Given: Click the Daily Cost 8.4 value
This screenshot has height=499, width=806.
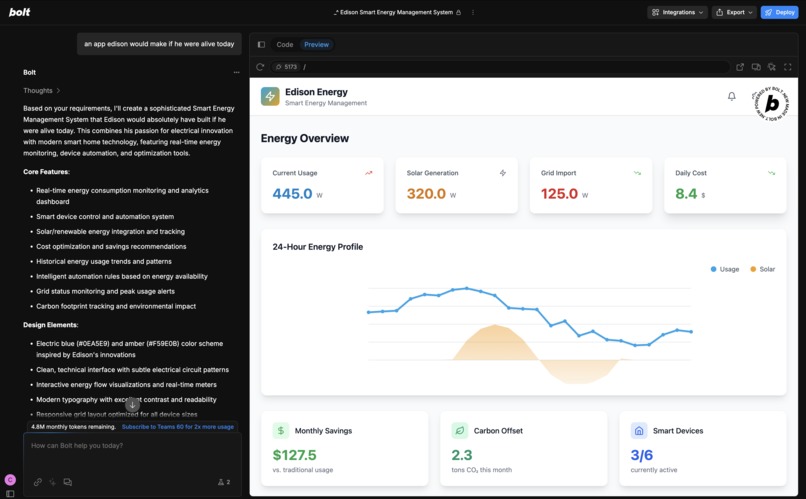Looking at the screenshot, I should point(686,194).
